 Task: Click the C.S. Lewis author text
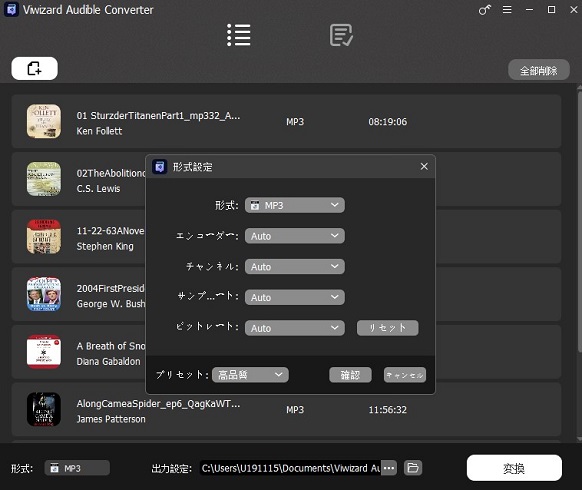(x=98, y=189)
